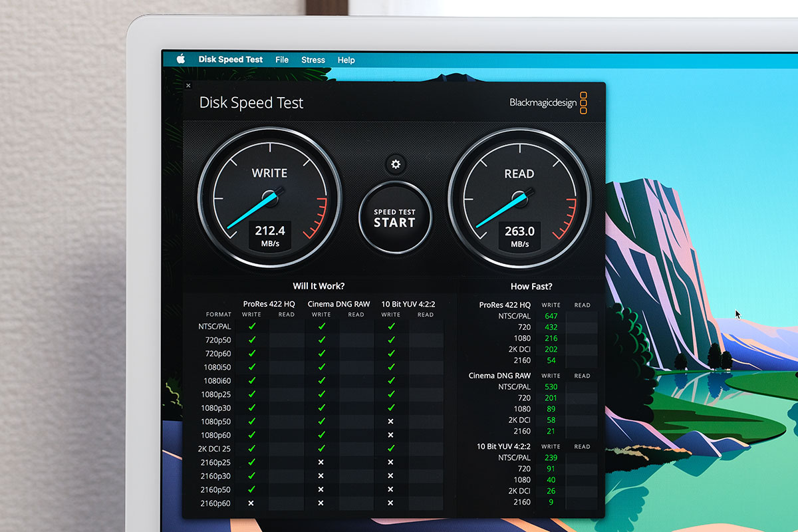The image size is (798, 532).
Task: Click the 10 Bit YUV checkmark for 1080i50
Action: [x=391, y=367]
